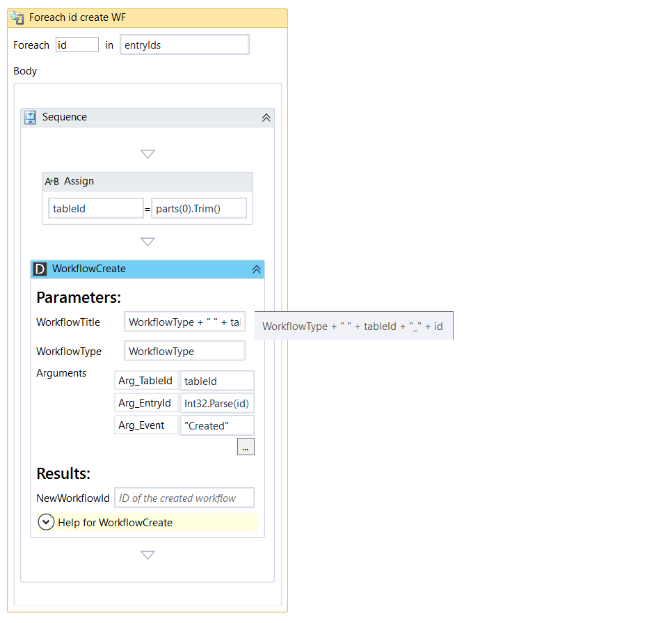Open the arguments editor ellipsis button
This screenshot has width=672, height=623.
click(x=246, y=447)
